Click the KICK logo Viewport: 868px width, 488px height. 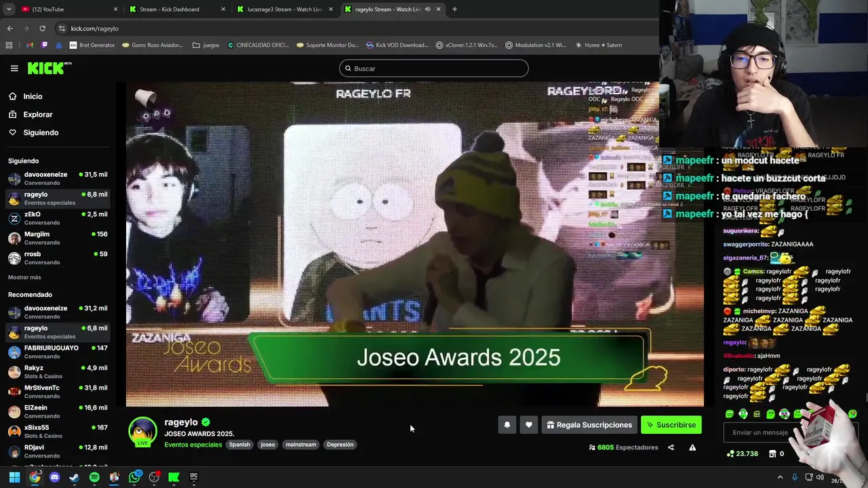pyautogui.click(x=49, y=68)
